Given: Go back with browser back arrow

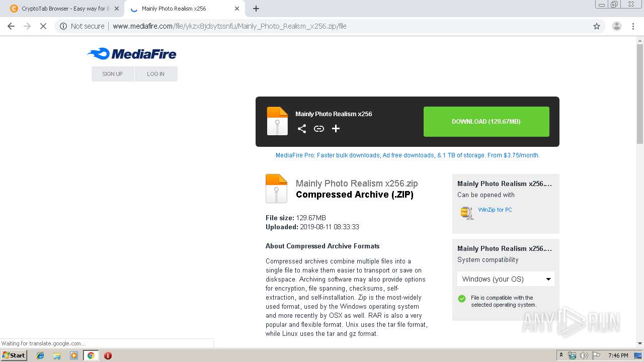Looking at the screenshot, I should coord(11,26).
